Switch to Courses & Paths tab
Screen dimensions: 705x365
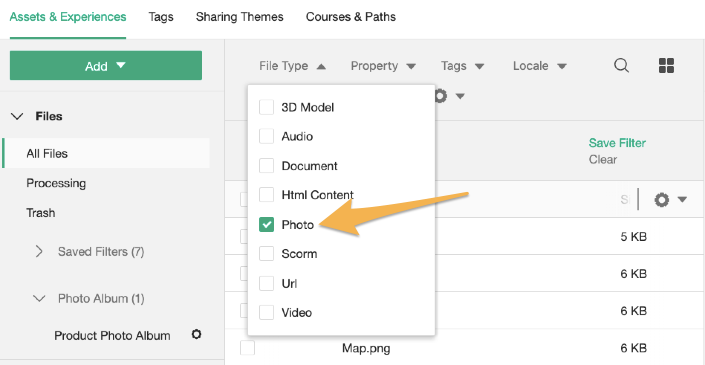click(351, 17)
